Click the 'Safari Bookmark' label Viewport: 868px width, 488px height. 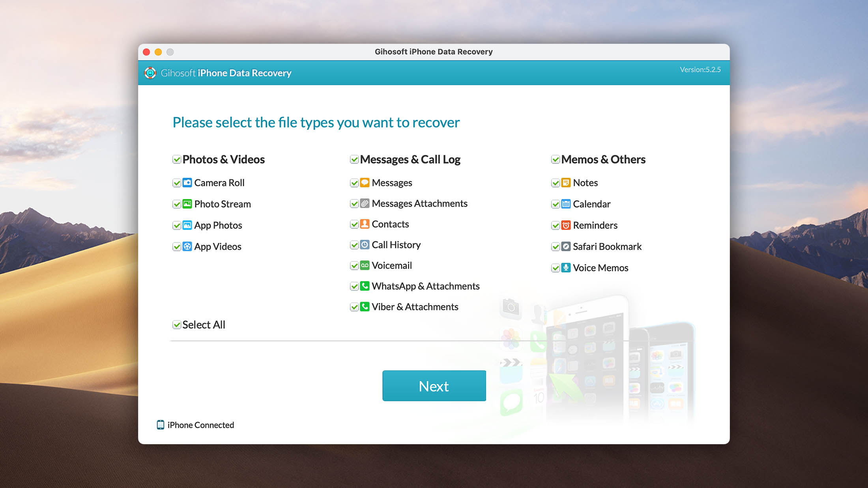point(607,246)
